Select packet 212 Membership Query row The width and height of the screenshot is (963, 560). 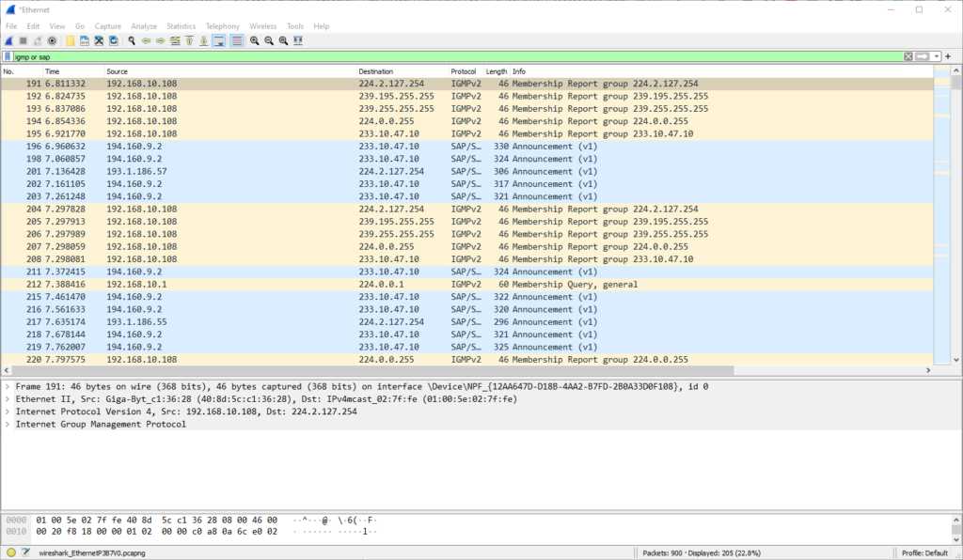click(x=467, y=284)
